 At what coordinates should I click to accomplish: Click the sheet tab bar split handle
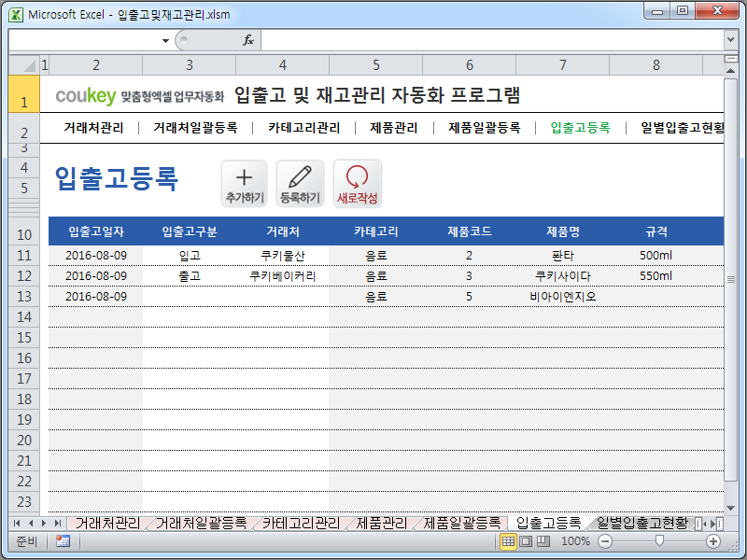[698, 524]
